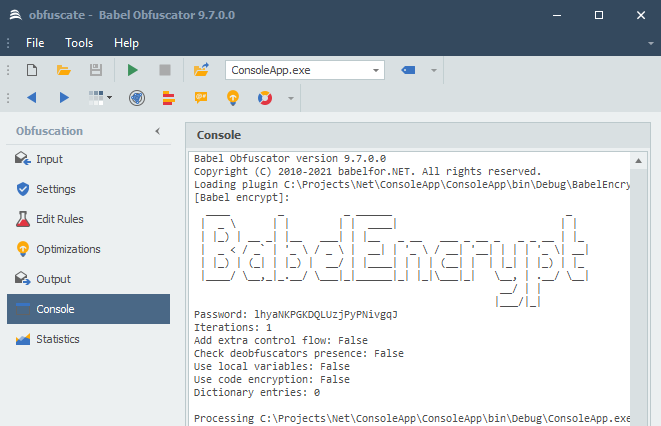The width and height of the screenshot is (661, 426).
Task: Open the Tools menu
Action: tap(79, 43)
